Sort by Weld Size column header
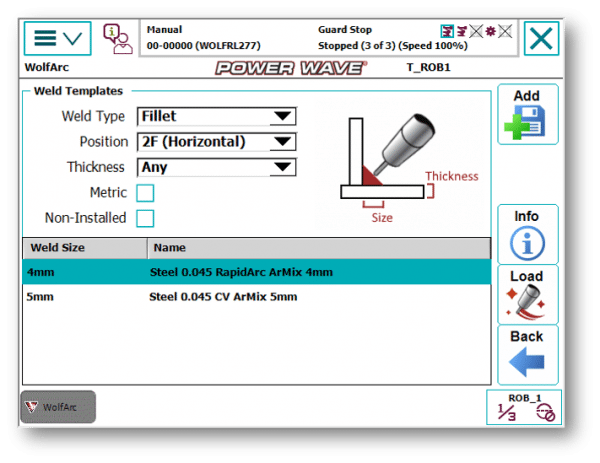 coord(84,248)
